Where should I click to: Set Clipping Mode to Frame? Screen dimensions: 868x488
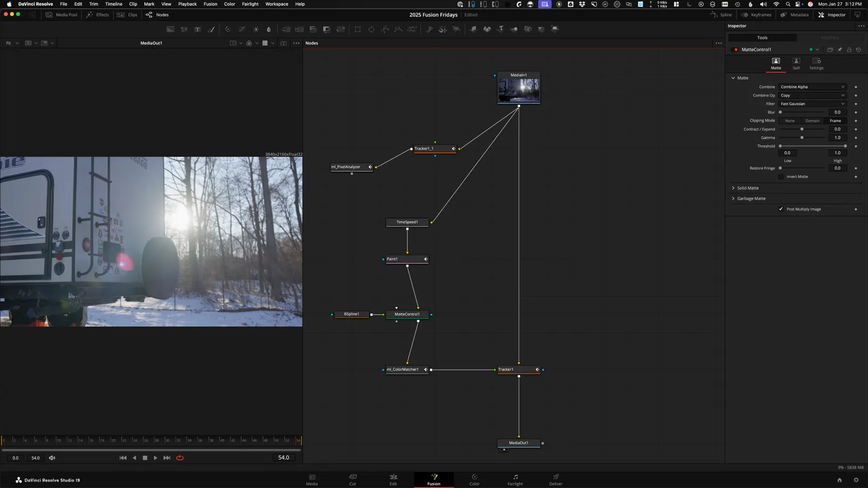point(835,121)
